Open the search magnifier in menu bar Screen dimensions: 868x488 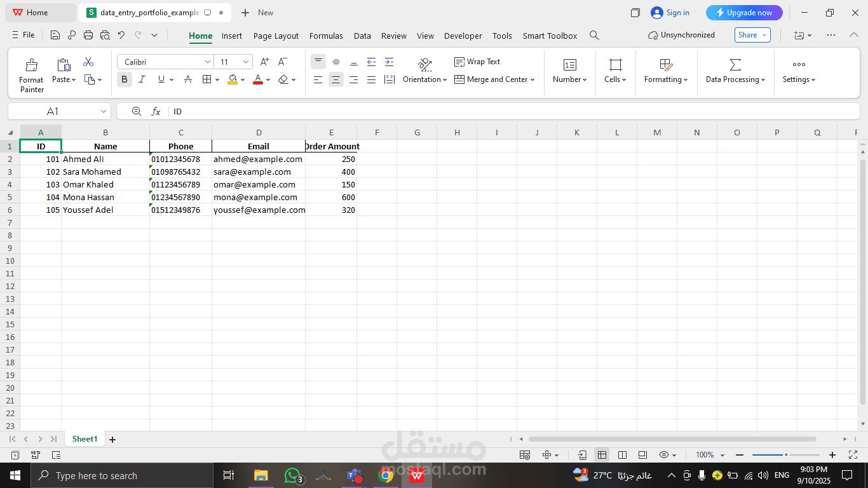[594, 36]
